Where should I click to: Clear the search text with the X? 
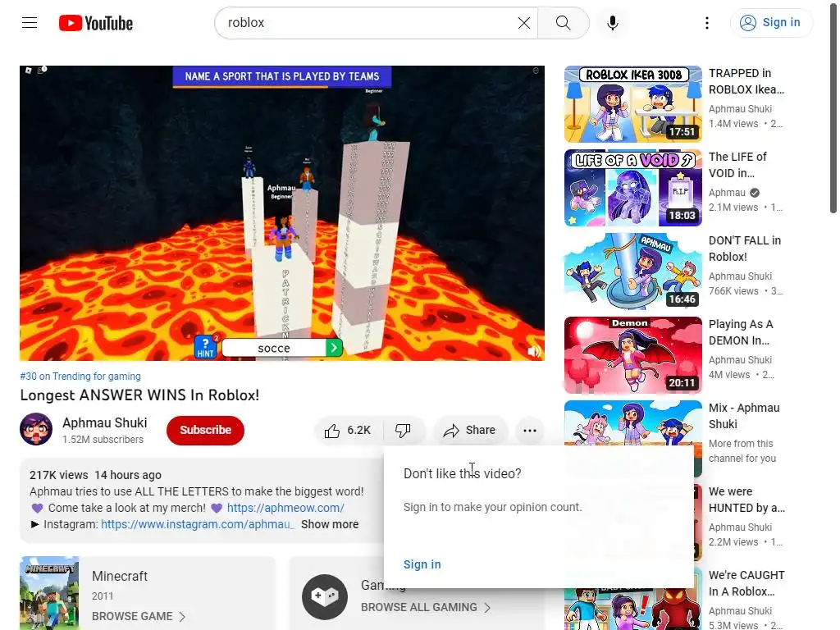point(524,22)
